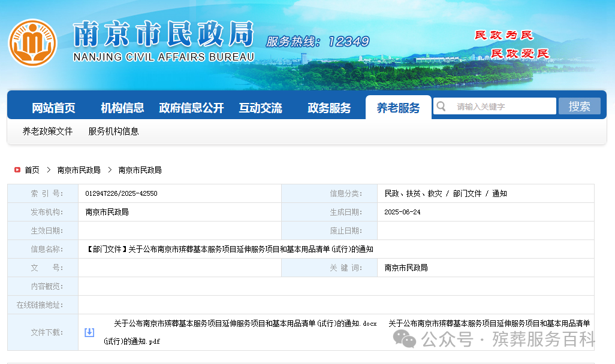This screenshot has height=364, width=615.
Task: Click the red breadcrumb marker icon before 首页
Action: point(16,169)
